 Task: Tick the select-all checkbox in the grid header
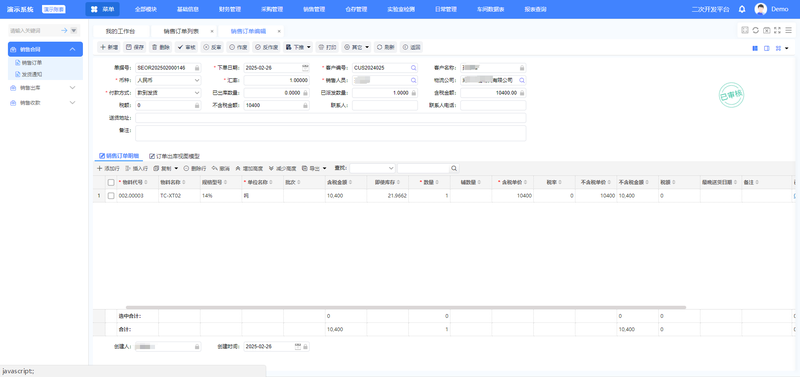pos(111,182)
